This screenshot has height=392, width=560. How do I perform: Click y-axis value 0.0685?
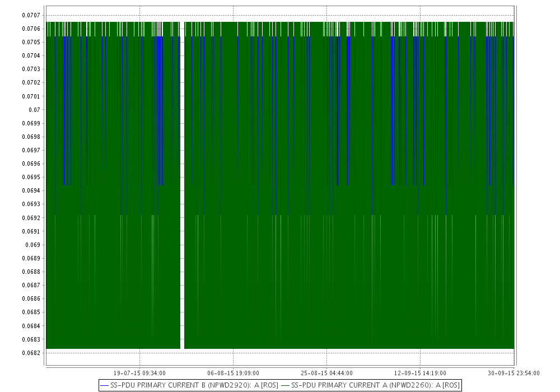[31, 312]
